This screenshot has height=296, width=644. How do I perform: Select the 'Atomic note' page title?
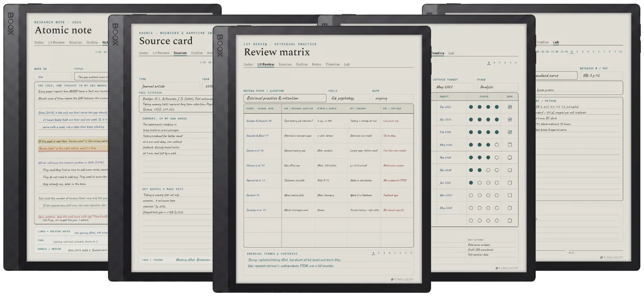click(x=63, y=30)
